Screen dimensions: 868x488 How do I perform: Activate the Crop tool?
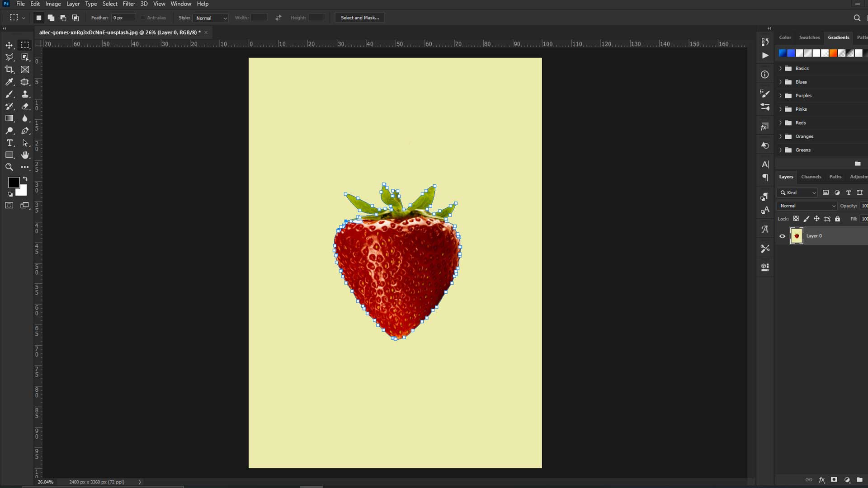(x=9, y=70)
